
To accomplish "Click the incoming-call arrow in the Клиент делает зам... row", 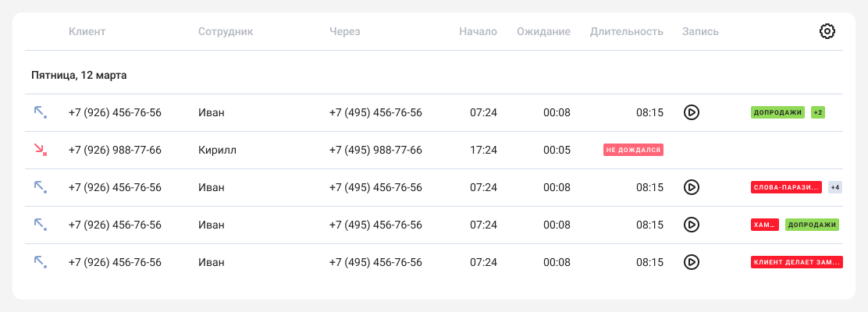I will (40, 262).
